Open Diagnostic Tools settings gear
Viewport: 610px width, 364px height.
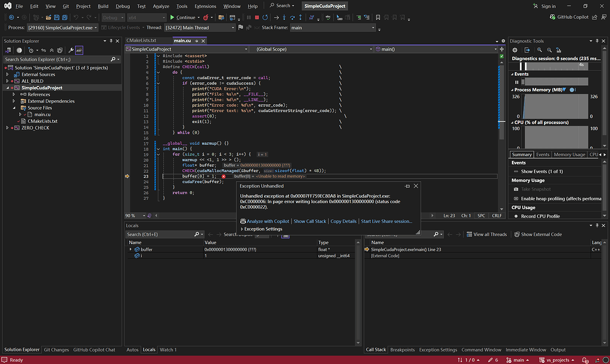514,50
